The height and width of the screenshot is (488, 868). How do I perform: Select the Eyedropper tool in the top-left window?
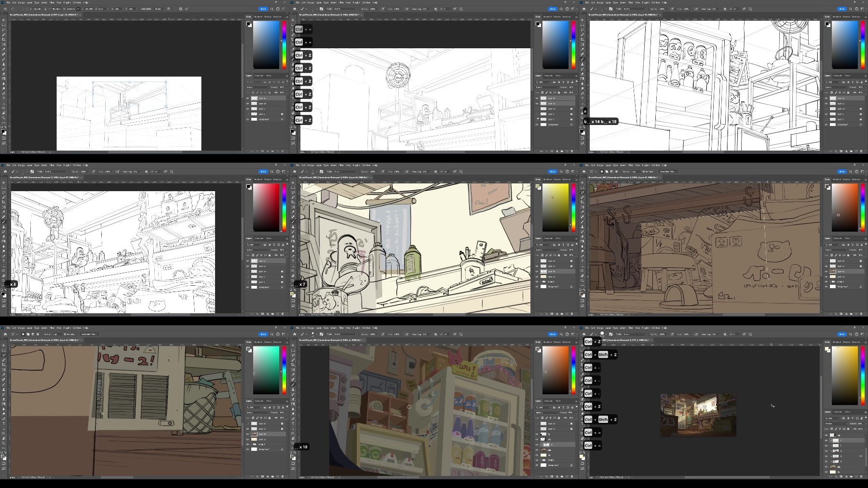click(x=4, y=49)
